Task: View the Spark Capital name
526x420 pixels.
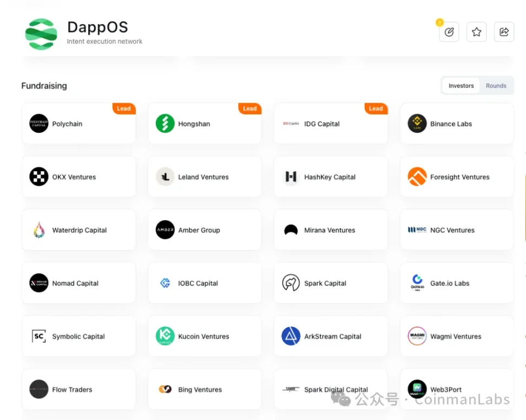Action: pos(325,284)
